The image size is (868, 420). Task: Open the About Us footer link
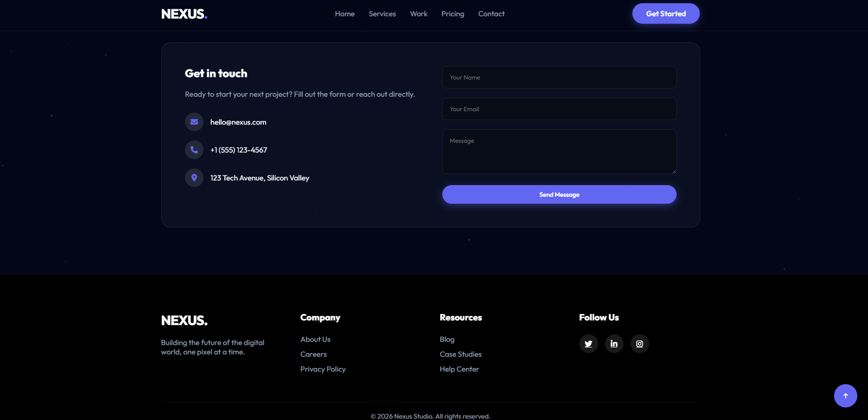click(x=316, y=340)
